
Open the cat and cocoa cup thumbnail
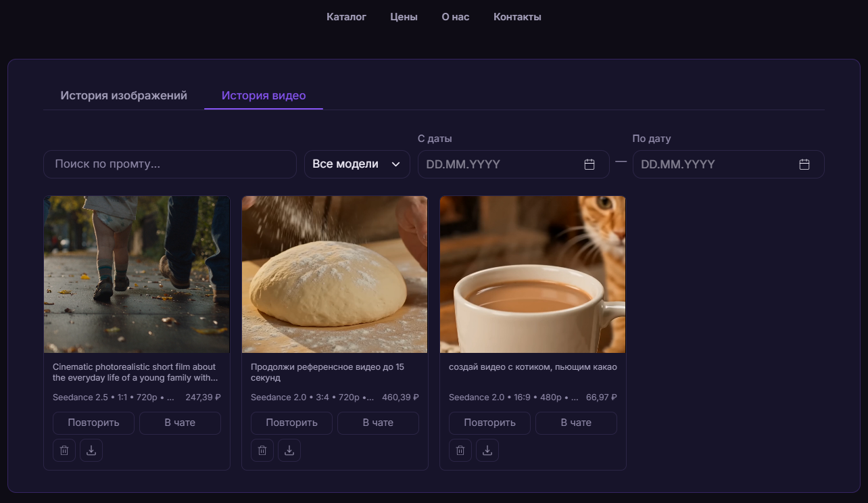tap(533, 274)
